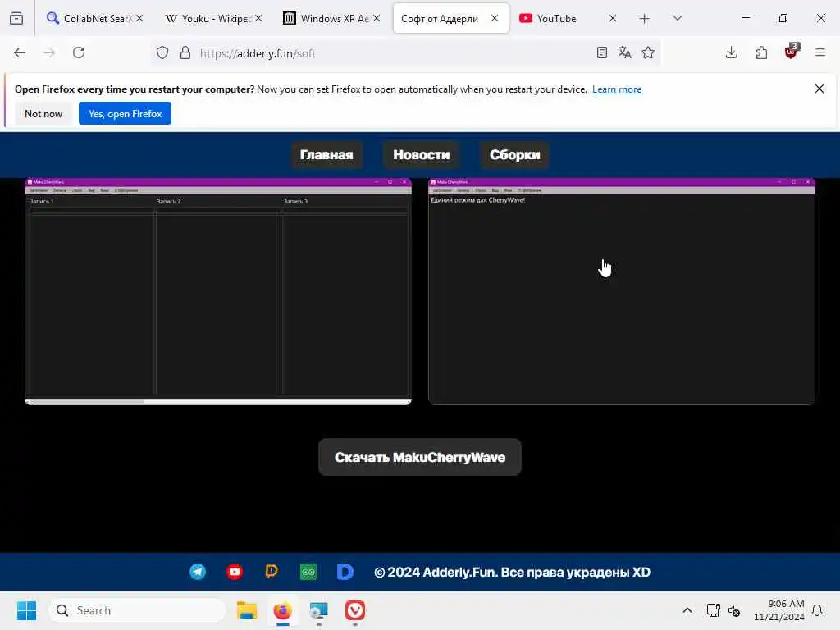Click Yes, open Firefox button
Viewport: 840px width, 630px height.
tap(125, 113)
